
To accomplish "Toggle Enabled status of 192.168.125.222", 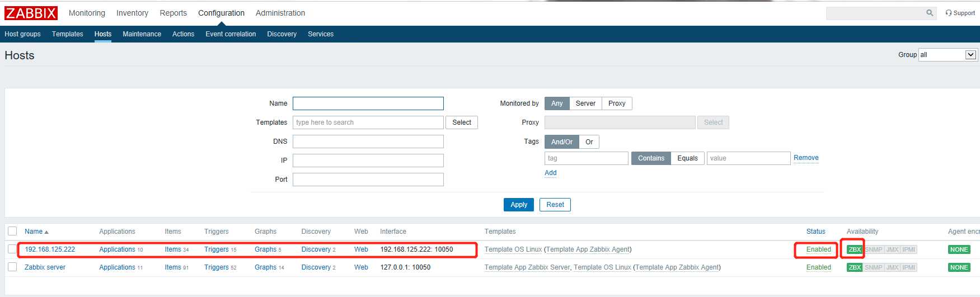I will pyautogui.click(x=818, y=249).
